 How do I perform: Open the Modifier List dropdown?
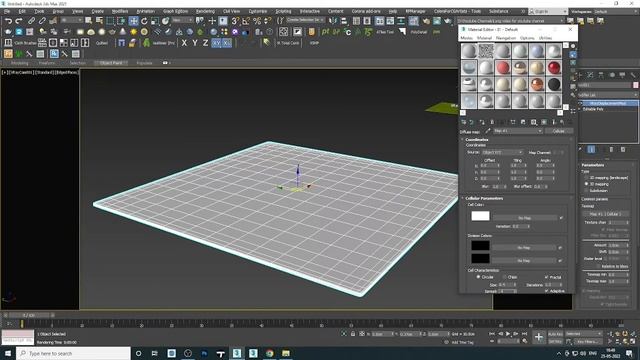tap(607, 95)
